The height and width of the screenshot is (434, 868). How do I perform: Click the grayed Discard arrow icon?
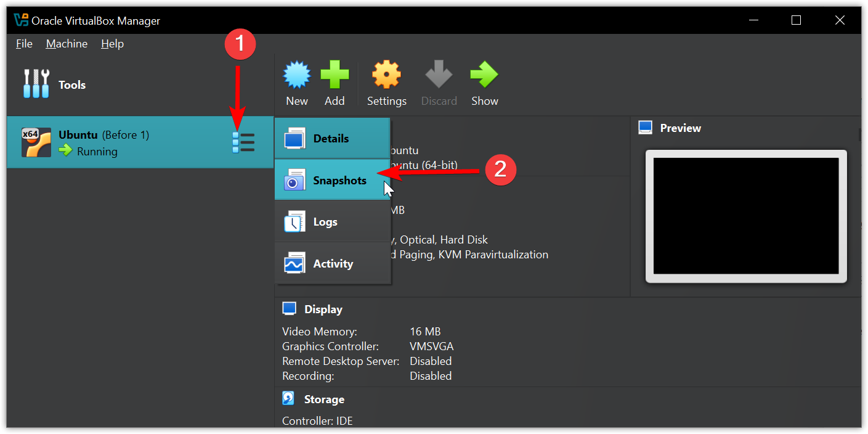pyautogui.click(x=439, y=75)
